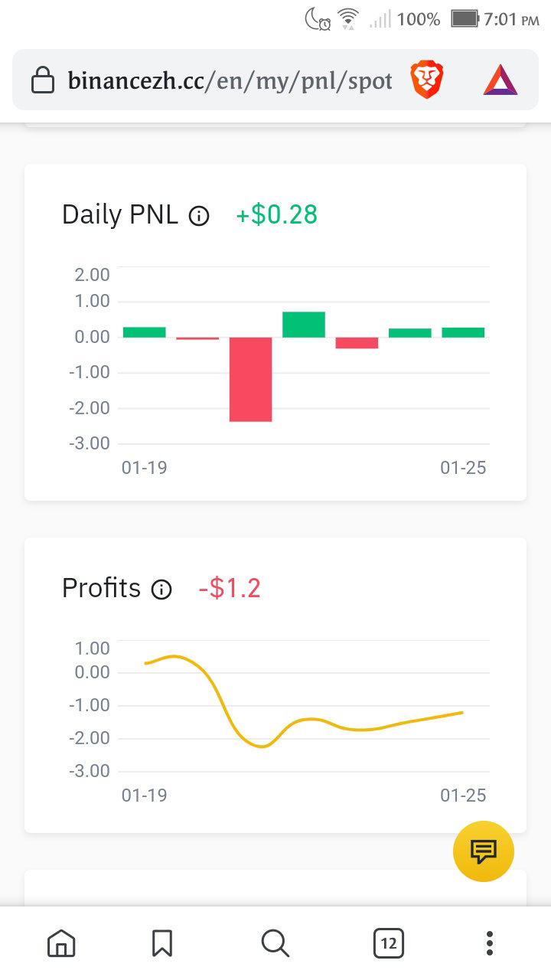Image resolution: width=551 pixels, height=980 pixels.
Task: Tap the 01-25 green bar in Daily PNL
Action: coord(463,332)
